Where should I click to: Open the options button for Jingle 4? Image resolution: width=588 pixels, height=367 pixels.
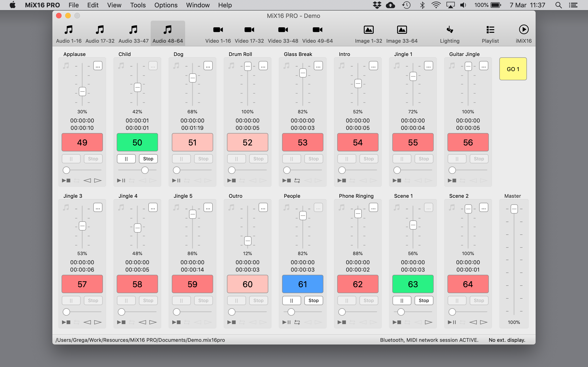click(153, 208)
